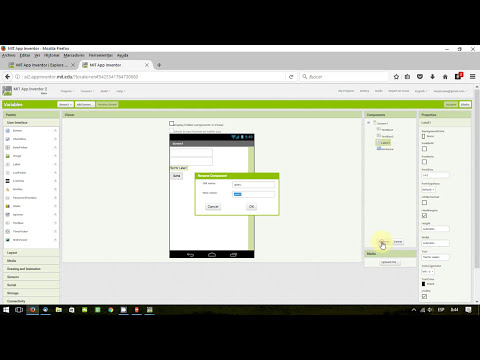Select the PasswordTextBox palette component
Image resolution: width=480 pixels, height=360 pixels.
pos(25,198)
